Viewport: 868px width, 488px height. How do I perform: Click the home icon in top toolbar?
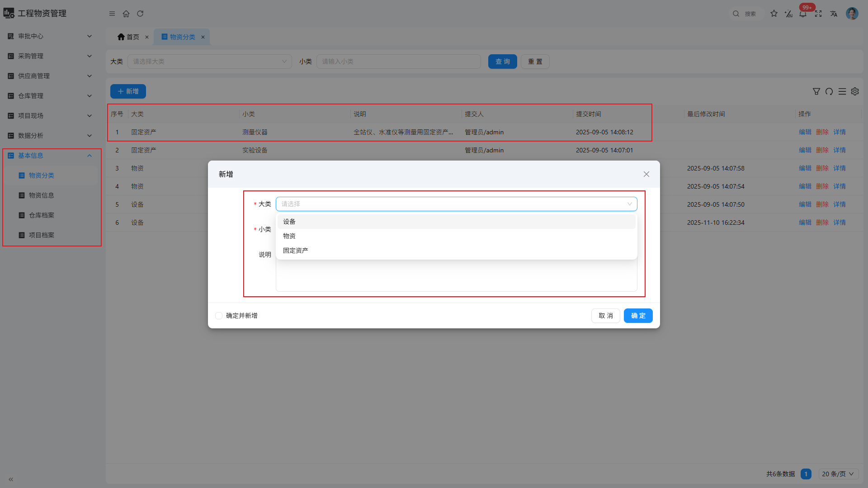coord(126,14)
